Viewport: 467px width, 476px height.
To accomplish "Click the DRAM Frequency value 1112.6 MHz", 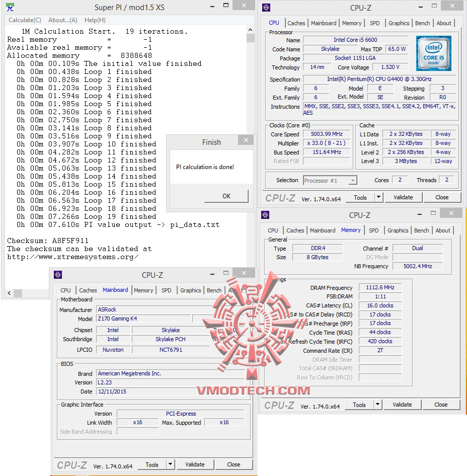I will pyautogui.click(x=380, y=287).
